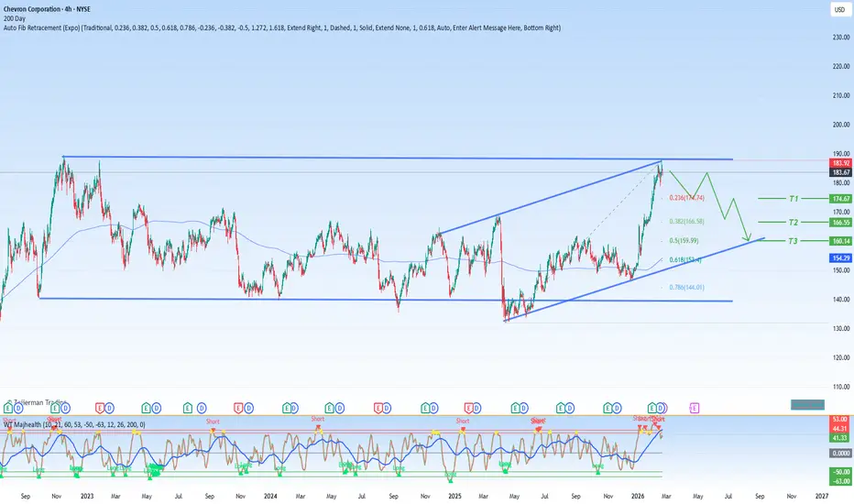Click the red earnings marker near February 2025
The height and width of the screenshot is (504, 854).
pyautogui.click(x=468, y=408)
